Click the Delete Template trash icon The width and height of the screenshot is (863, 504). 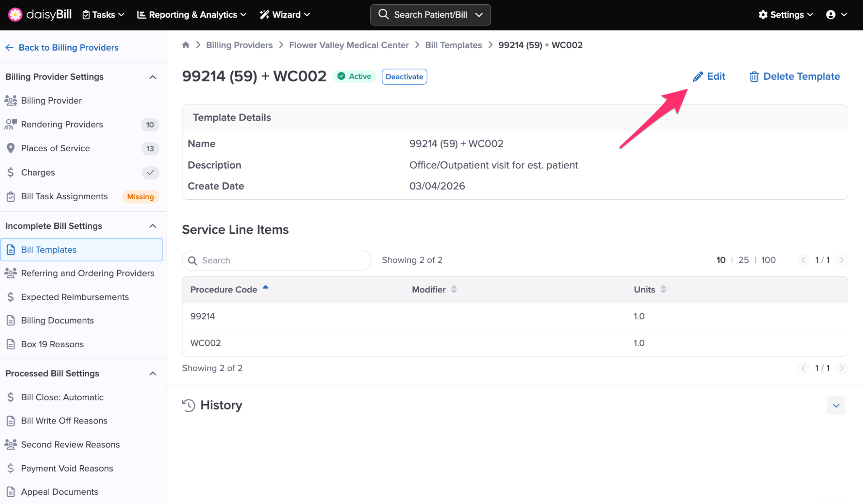[754, 77]
